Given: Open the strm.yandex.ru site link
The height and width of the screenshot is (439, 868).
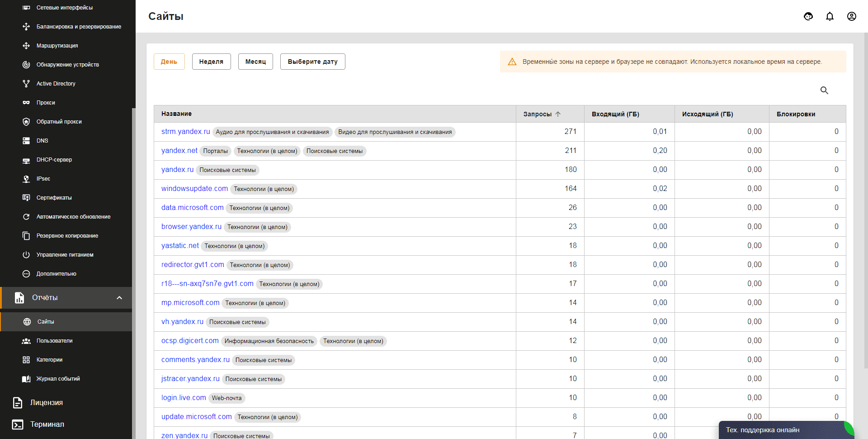Looking at the screenshot, I should pos(185,132).
